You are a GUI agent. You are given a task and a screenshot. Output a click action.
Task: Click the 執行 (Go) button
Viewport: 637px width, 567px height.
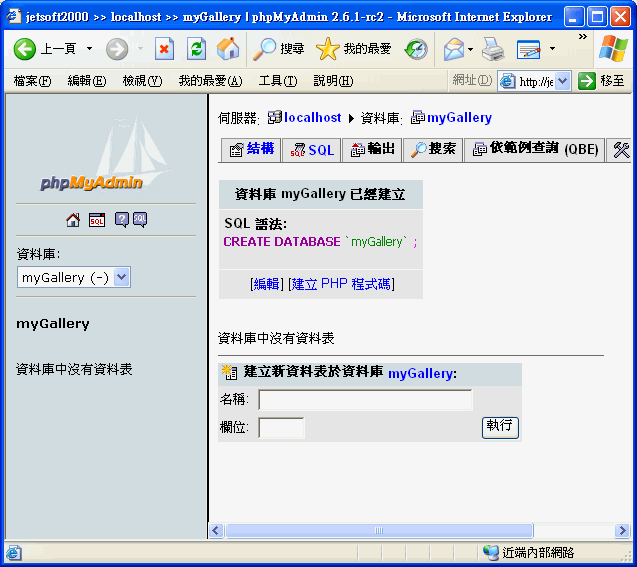point(500,428)
